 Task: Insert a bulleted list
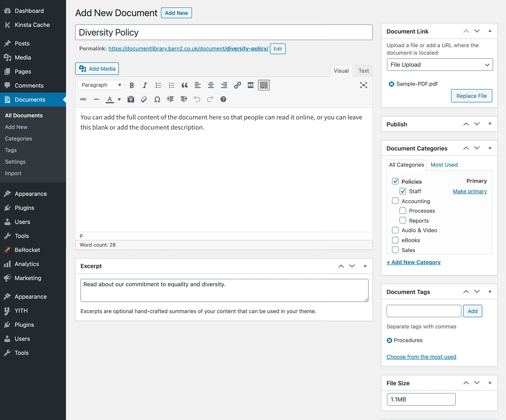point(158,85)
